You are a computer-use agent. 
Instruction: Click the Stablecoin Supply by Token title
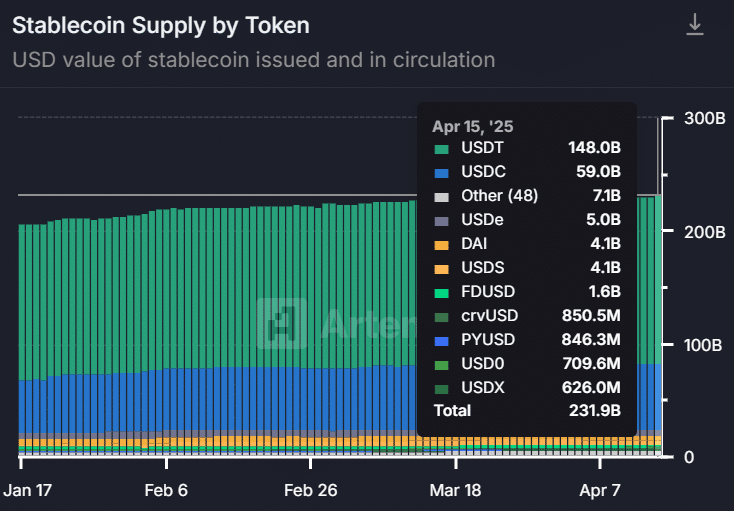(x=161, y=25)
